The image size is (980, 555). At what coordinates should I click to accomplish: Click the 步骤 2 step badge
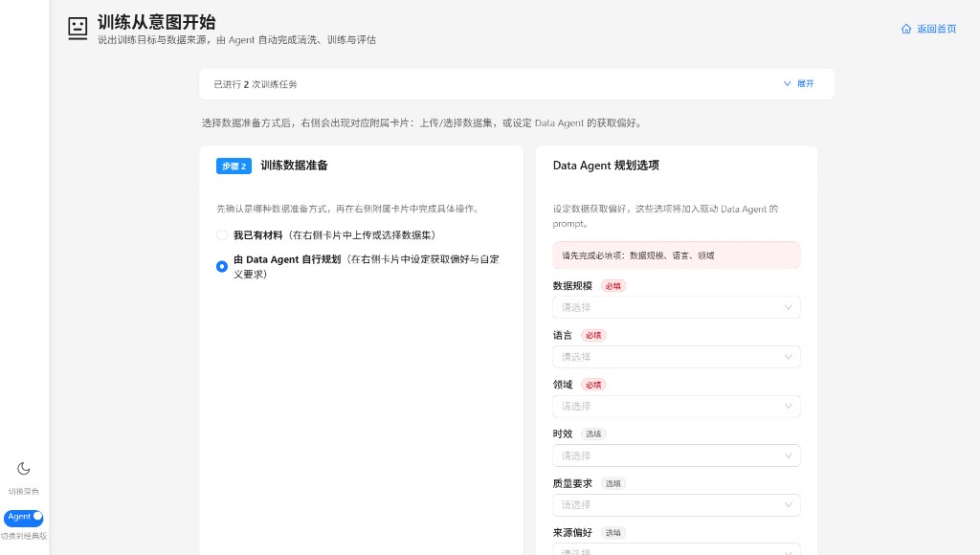pyautogui.click(x=234, y=166)
